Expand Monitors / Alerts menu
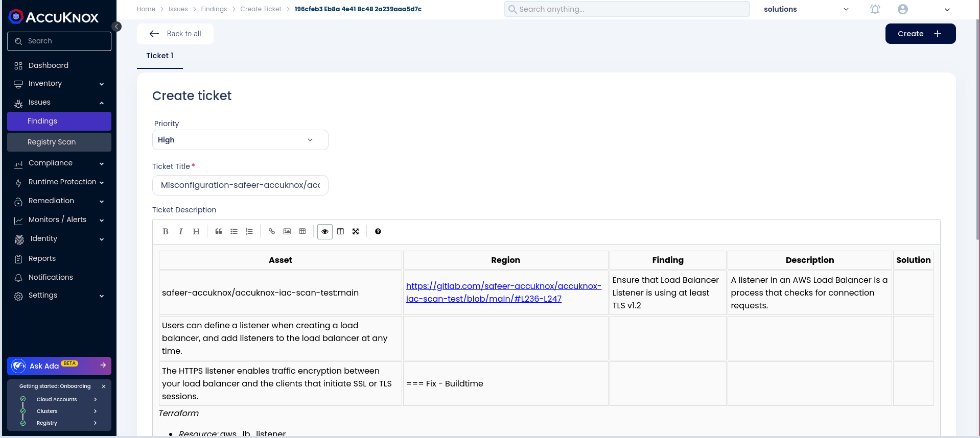Image resolution: width=980 pixels, height=438 pixels. (x=59, y=220)
